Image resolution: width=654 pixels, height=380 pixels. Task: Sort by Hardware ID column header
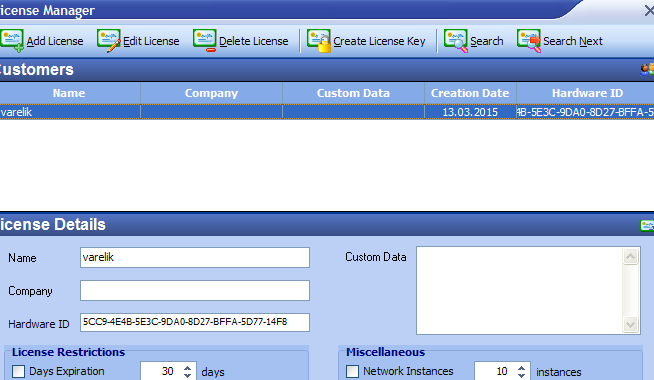(x=586, y=93)
